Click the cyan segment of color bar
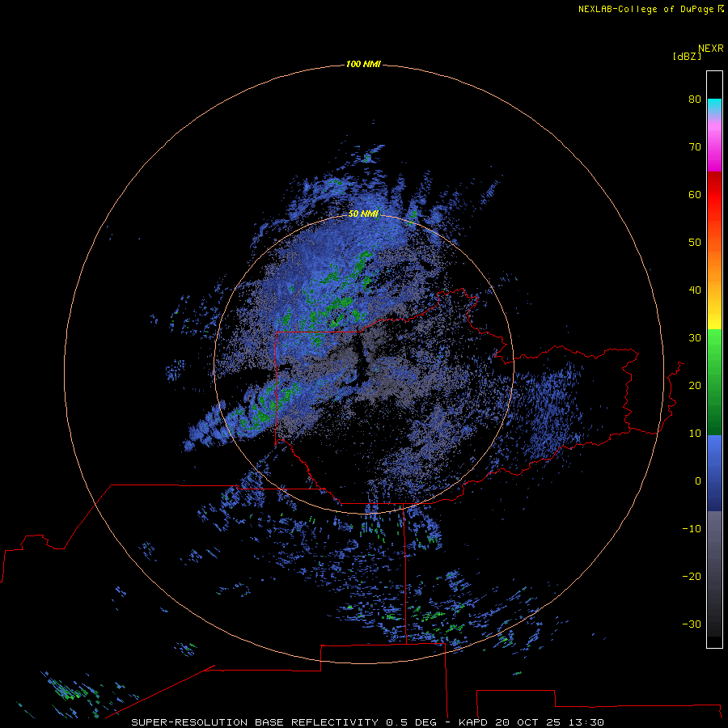The height and width of the screenshot is (728, 728). pos(714,106)
